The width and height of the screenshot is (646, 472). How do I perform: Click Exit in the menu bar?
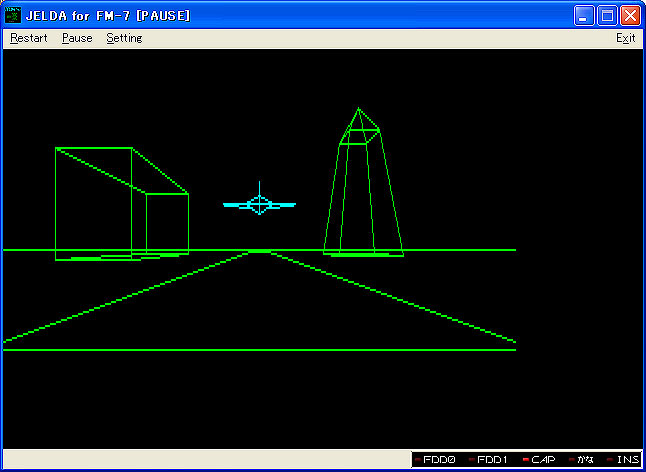click(625, 38)
